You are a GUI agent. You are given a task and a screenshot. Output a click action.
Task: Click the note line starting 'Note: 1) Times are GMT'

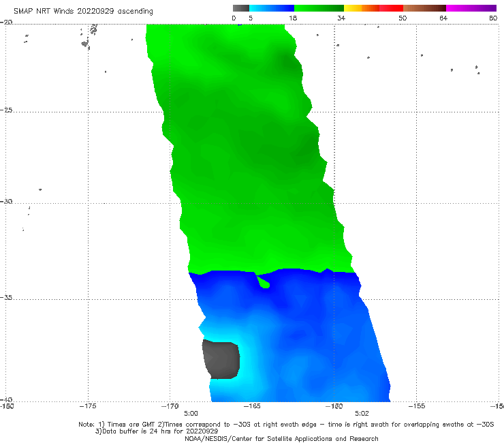(x=286, y=425)
